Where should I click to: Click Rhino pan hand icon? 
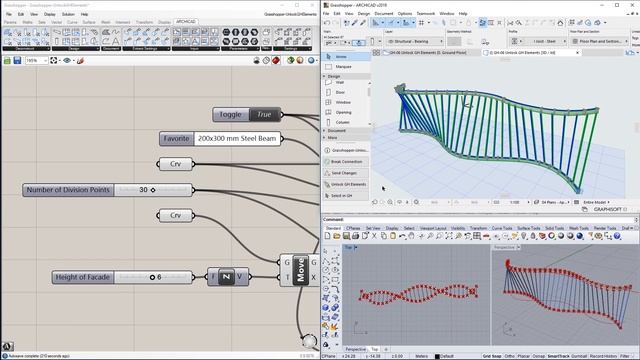coord(411,236)
